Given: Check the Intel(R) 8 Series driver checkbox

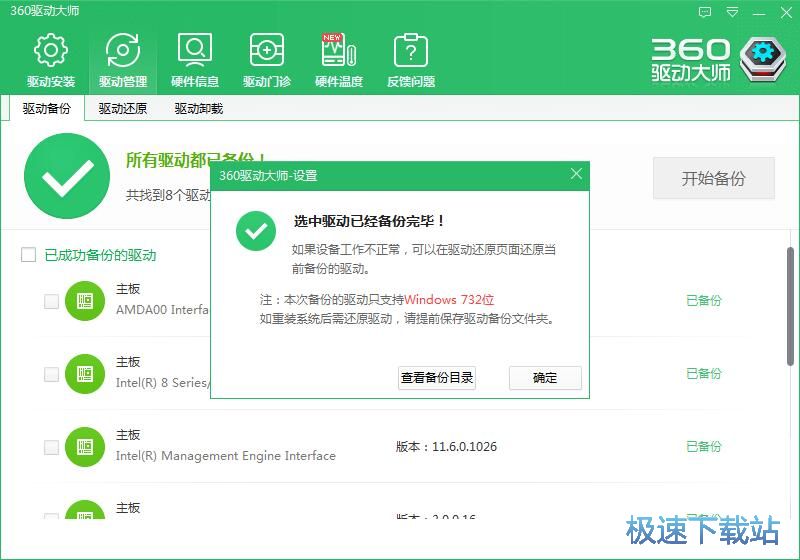Looking at the screenshot, I should [52, 374].
